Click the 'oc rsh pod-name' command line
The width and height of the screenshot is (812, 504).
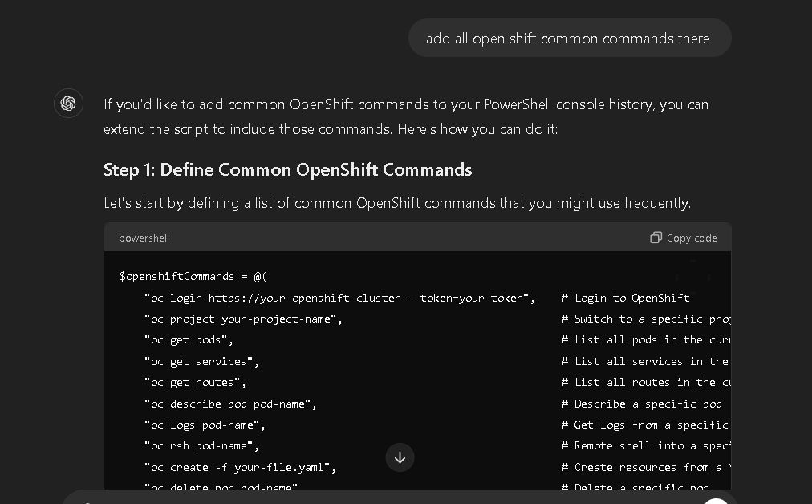point(201,446)
